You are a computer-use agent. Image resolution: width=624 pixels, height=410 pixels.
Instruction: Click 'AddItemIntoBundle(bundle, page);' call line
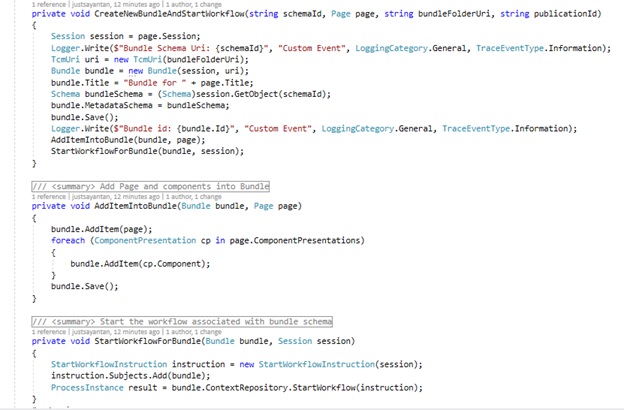tap(128, 140)
